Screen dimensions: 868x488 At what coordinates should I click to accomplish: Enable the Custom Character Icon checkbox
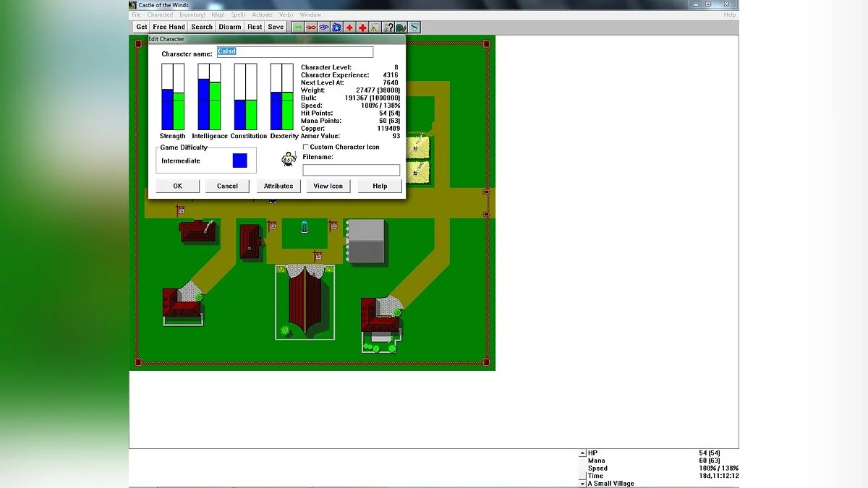[x=306, y=147]
